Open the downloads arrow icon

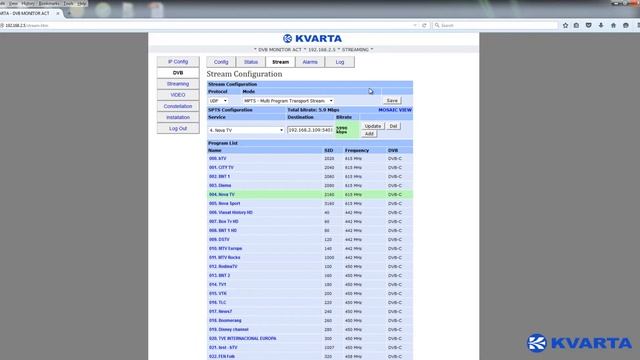coord(601,25)
